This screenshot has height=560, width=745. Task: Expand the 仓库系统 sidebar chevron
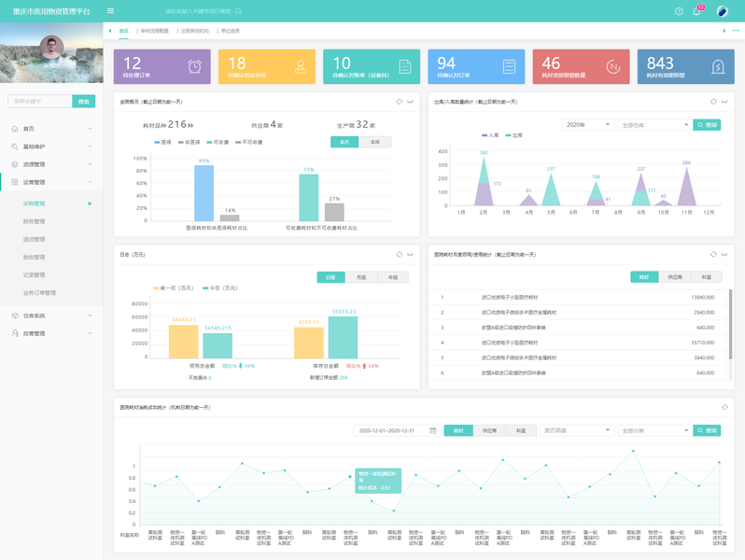pyautogui.click(x=90, y=315)
